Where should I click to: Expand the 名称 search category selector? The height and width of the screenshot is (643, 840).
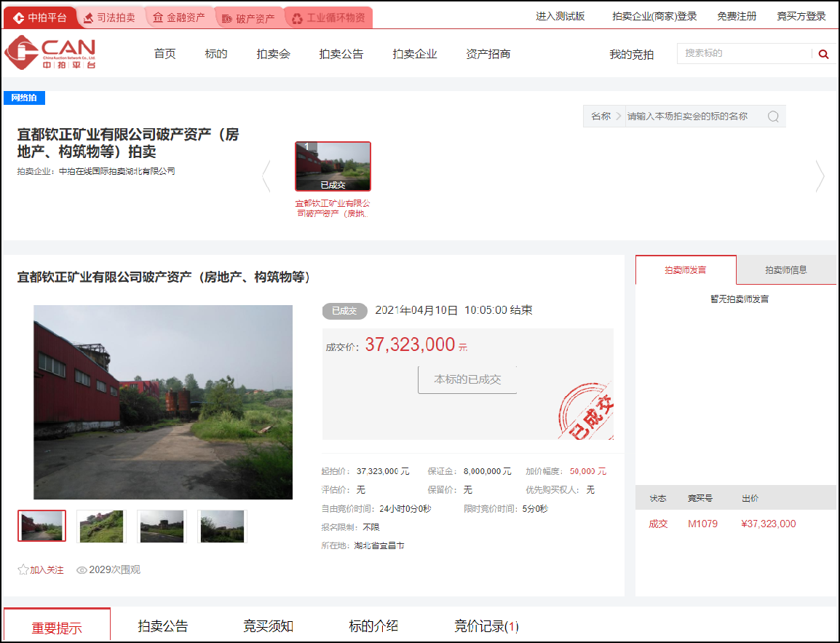pyautogui.click(x=605, y=117)
